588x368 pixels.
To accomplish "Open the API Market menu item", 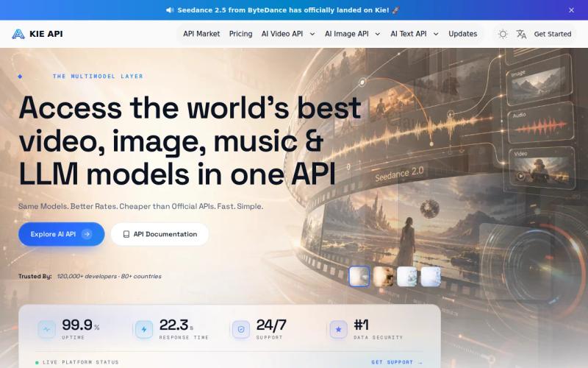I will click(201, 34).
